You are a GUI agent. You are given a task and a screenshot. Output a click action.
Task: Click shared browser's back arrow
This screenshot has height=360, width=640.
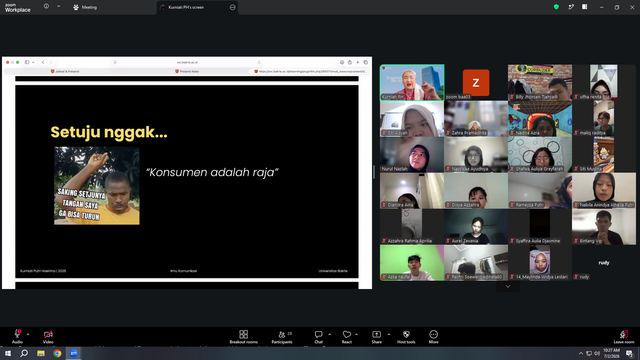(43, 62)
